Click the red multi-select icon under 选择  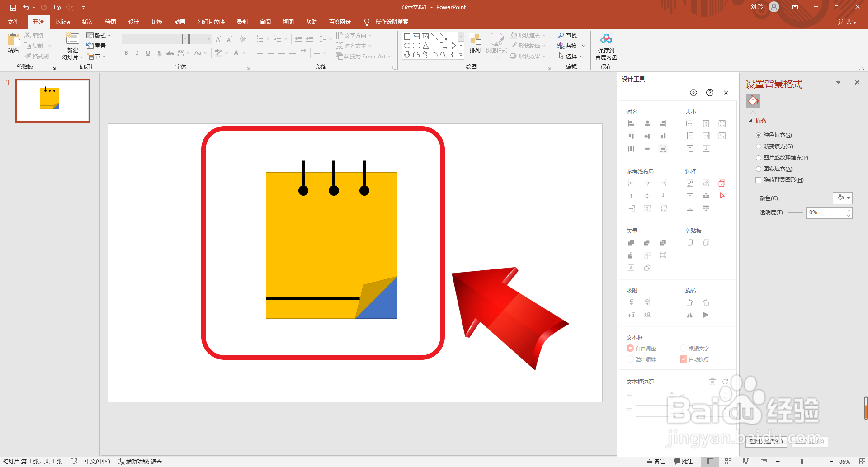722,183
